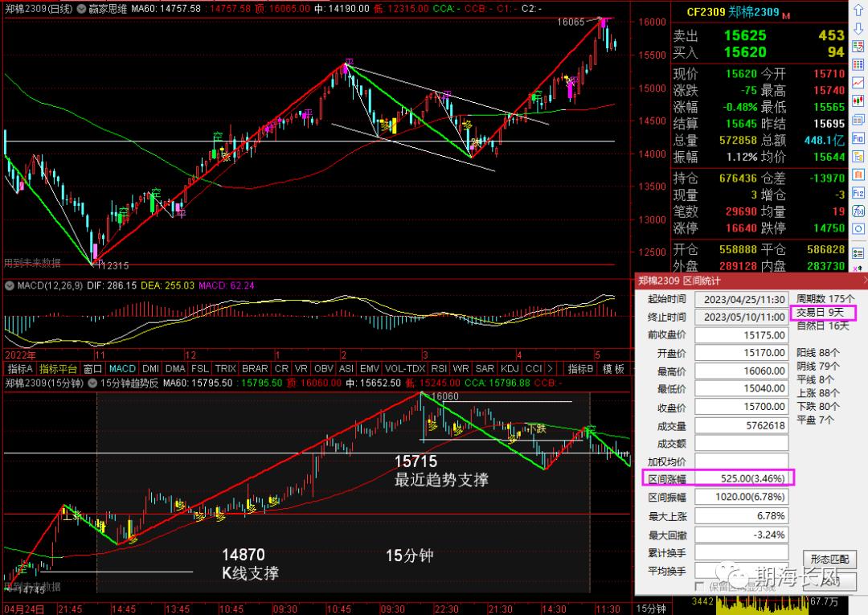This screenshot has width=868, height=615.
Task: Click the 终止时间 date field
Action: pyautogui.click(x=743, y=316)
